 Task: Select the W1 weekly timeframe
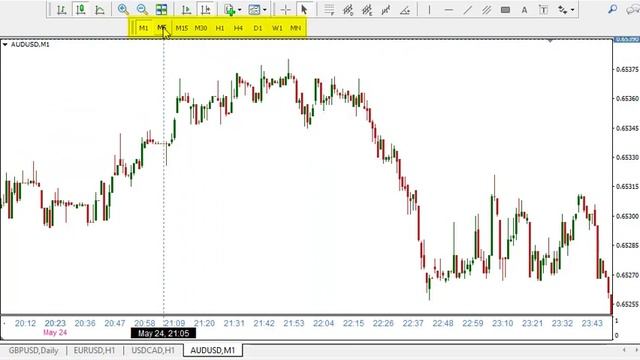click(277, 28)
